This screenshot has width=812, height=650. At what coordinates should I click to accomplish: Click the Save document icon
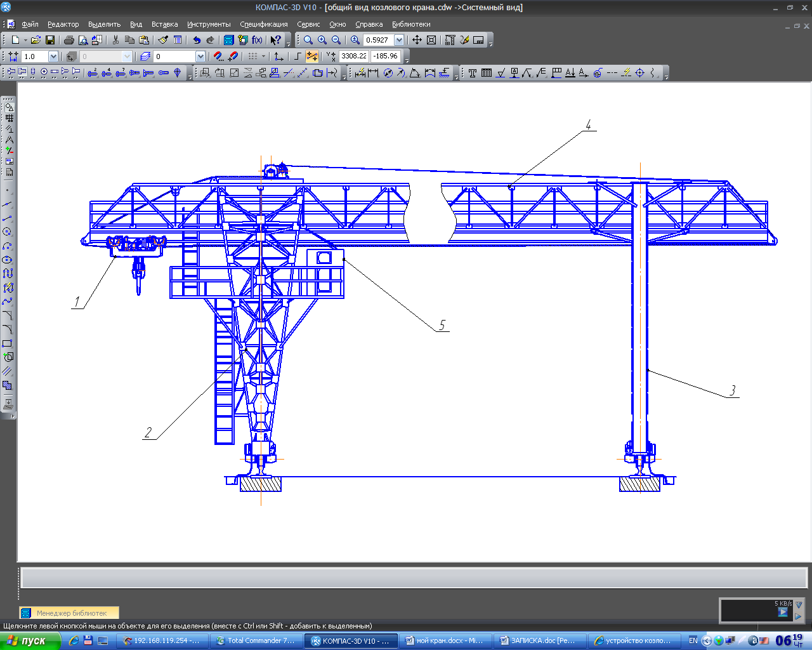tap(49, 40)
